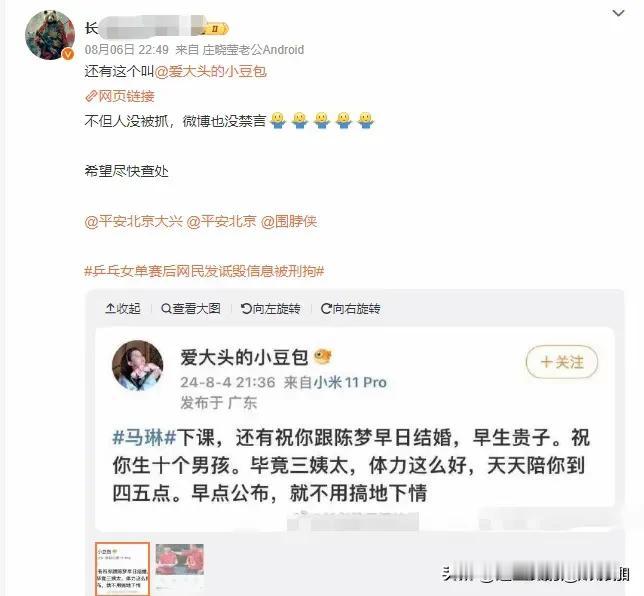Open mention @平安北京大兴

pyautogui.click(x=133, y=221)
